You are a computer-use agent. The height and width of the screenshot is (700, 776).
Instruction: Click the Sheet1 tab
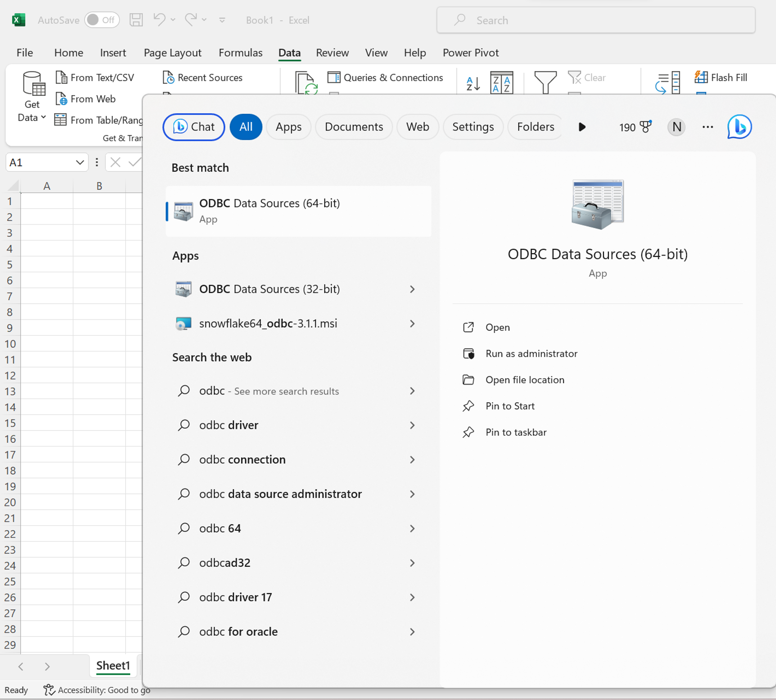coord(113,665)
